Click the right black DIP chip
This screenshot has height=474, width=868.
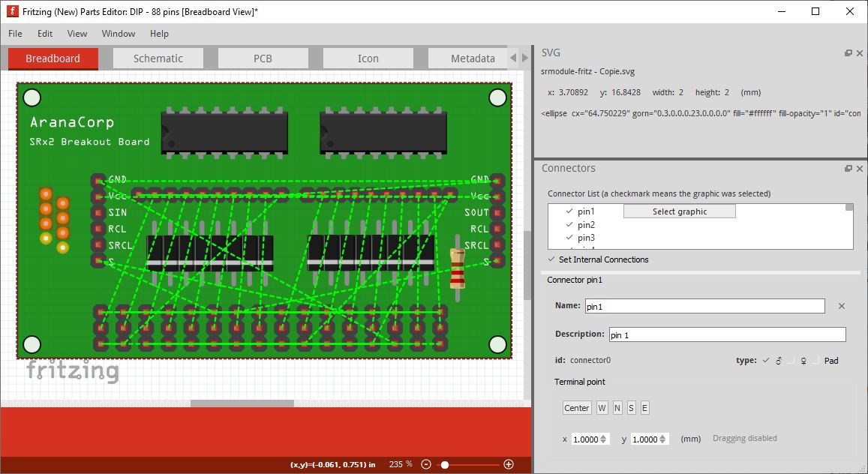[x=383, y=132]
